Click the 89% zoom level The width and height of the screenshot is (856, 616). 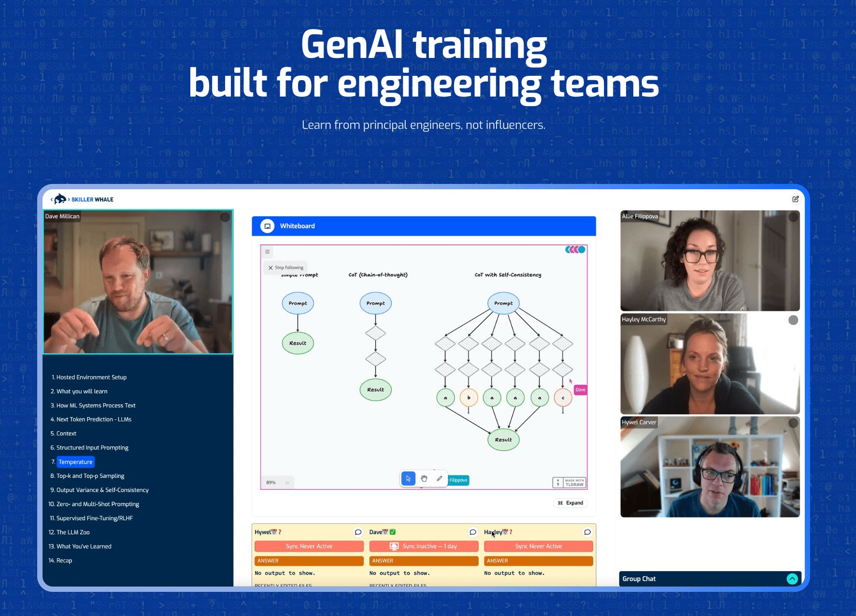271,483
